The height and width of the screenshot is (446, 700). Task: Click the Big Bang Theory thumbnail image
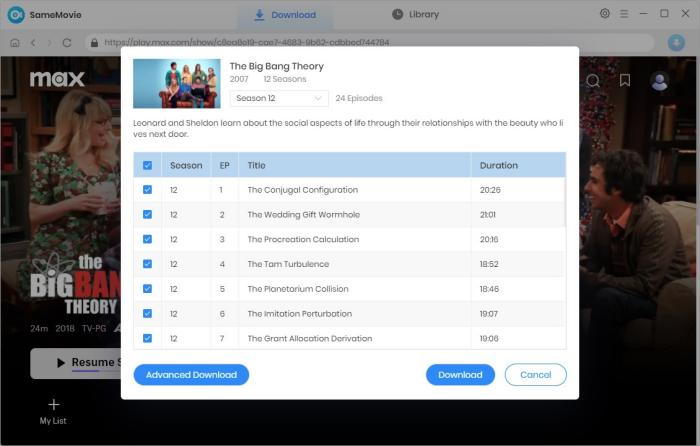177,84
